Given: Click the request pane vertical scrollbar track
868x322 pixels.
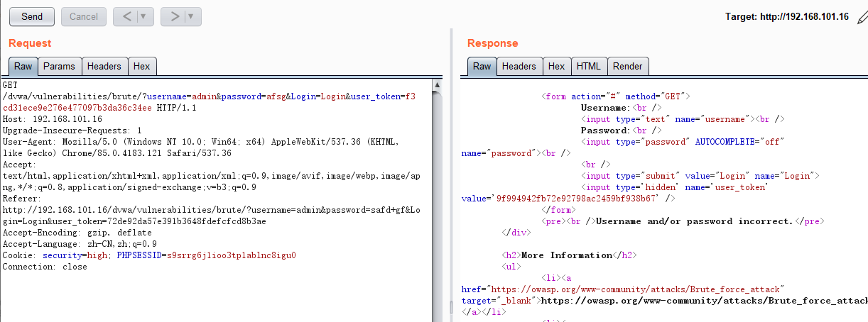Looking at the screenshot, I should tap(437, 206).
